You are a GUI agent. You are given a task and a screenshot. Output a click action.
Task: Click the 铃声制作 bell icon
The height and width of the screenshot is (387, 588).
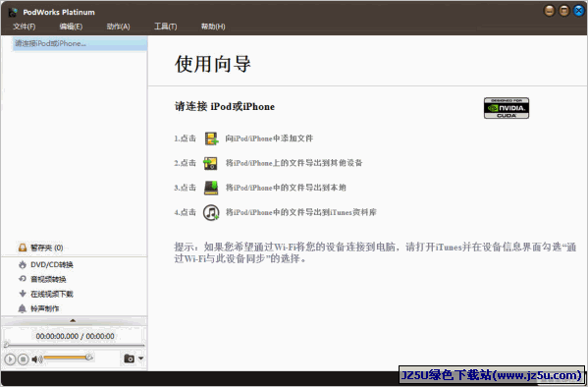point(23,308)
